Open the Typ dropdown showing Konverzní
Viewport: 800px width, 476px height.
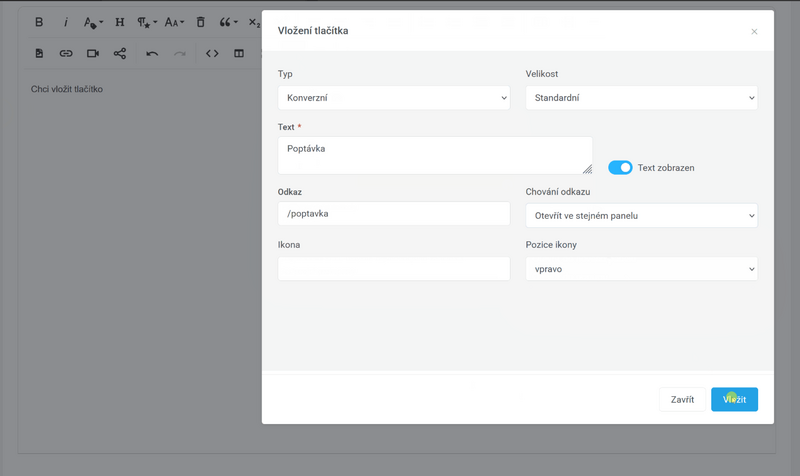tap(394, 98)
